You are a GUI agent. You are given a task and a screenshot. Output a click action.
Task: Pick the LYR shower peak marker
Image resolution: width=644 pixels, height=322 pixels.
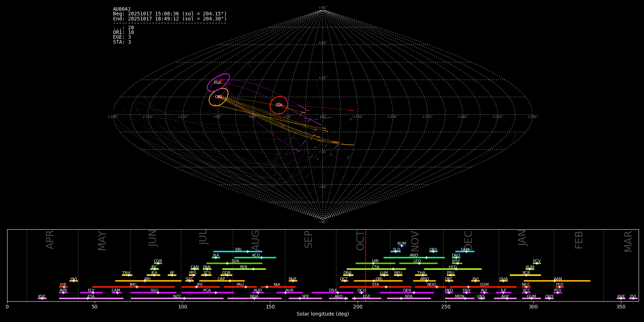point(64,287)
